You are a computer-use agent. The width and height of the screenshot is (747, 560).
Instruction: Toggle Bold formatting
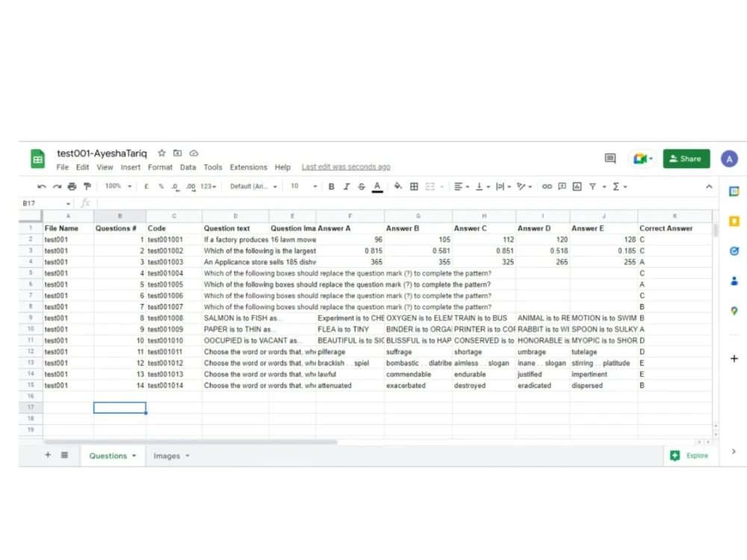pos(331,187)
